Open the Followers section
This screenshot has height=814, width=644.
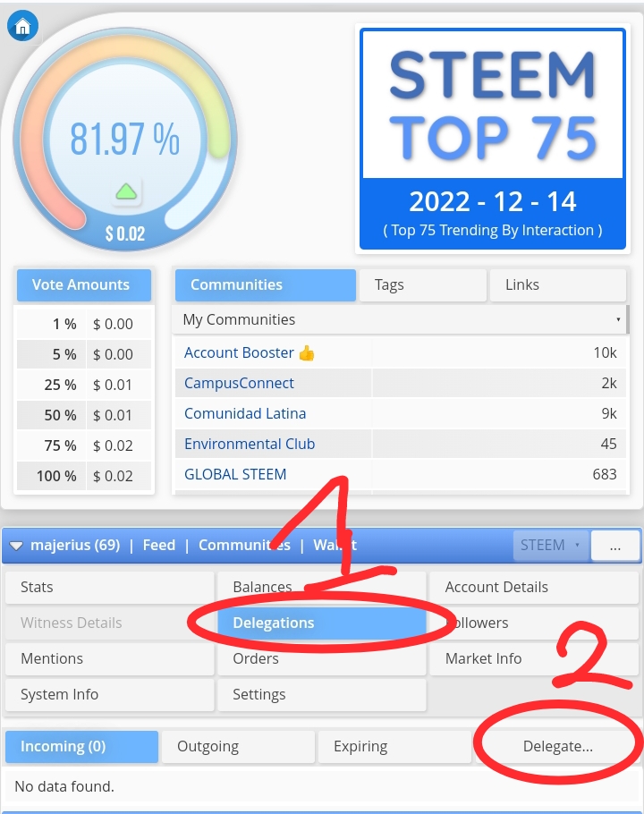click(534, 623)
